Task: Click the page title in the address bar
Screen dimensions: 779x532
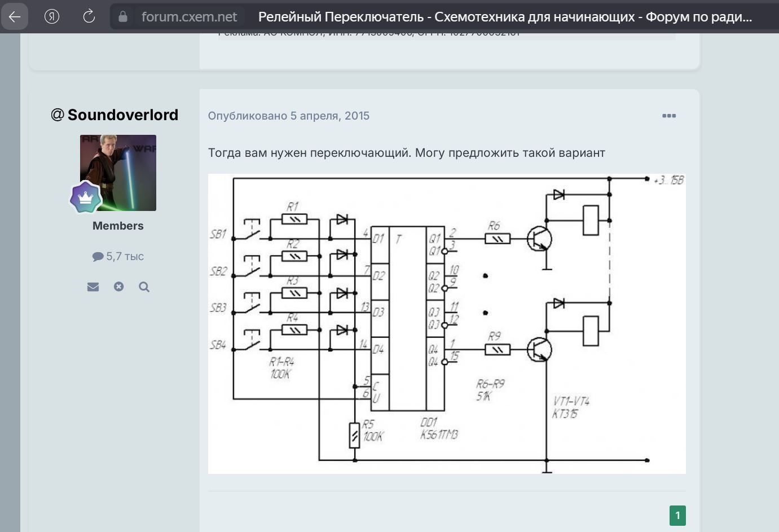Action: tap(505, 17)
